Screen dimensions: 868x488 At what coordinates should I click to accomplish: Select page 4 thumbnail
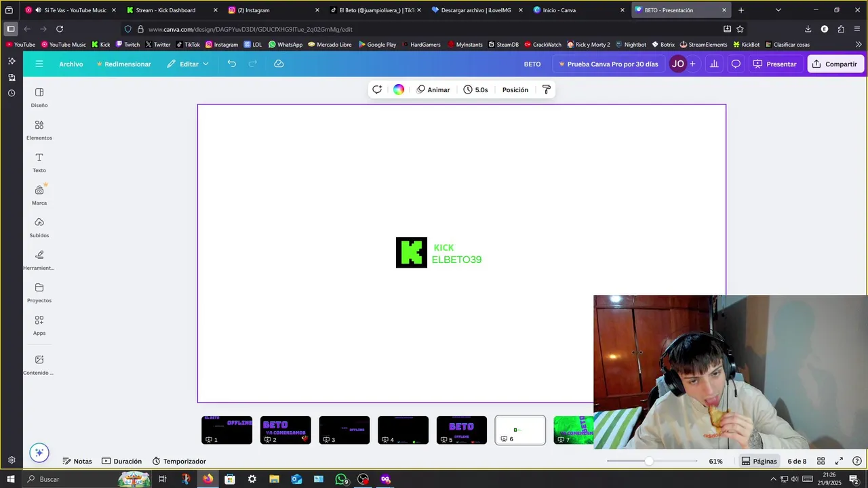point(403,430)
